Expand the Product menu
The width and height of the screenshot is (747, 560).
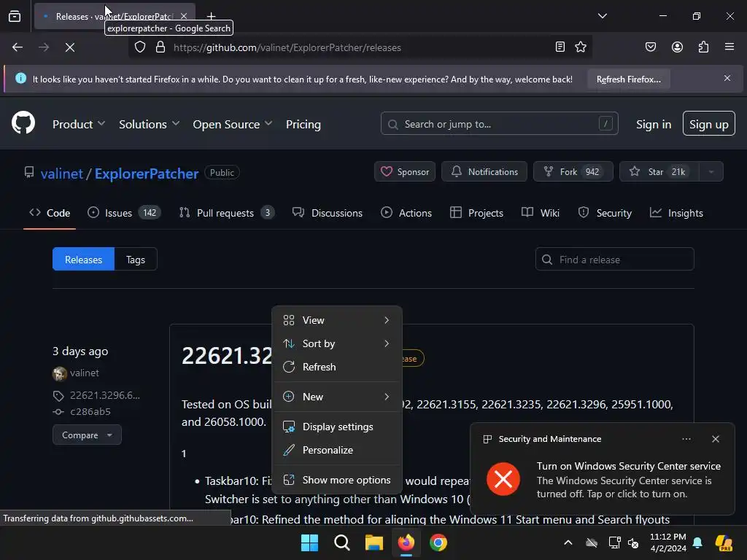click(x=79, y=124)
